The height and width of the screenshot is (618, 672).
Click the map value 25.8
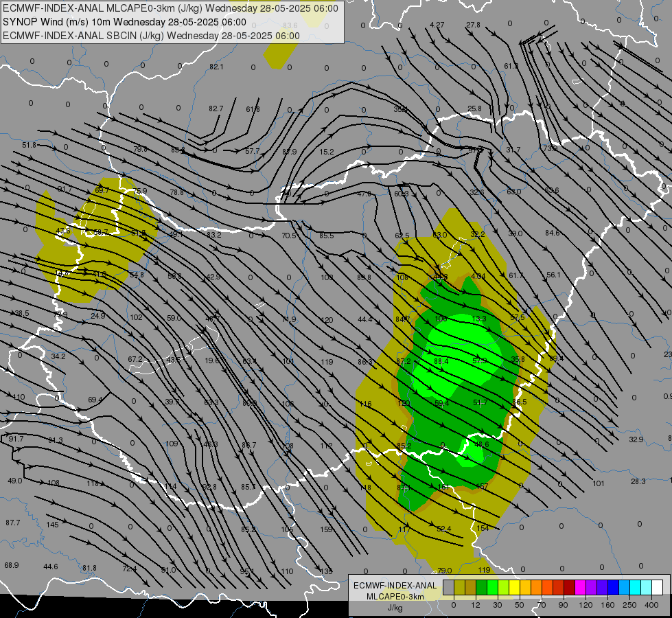[474, 108]
